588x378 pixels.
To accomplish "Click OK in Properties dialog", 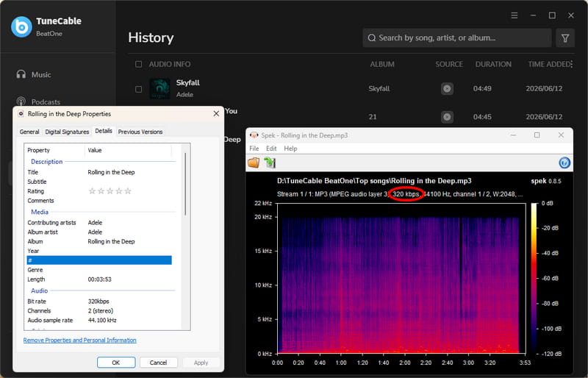I will [116, 363].
